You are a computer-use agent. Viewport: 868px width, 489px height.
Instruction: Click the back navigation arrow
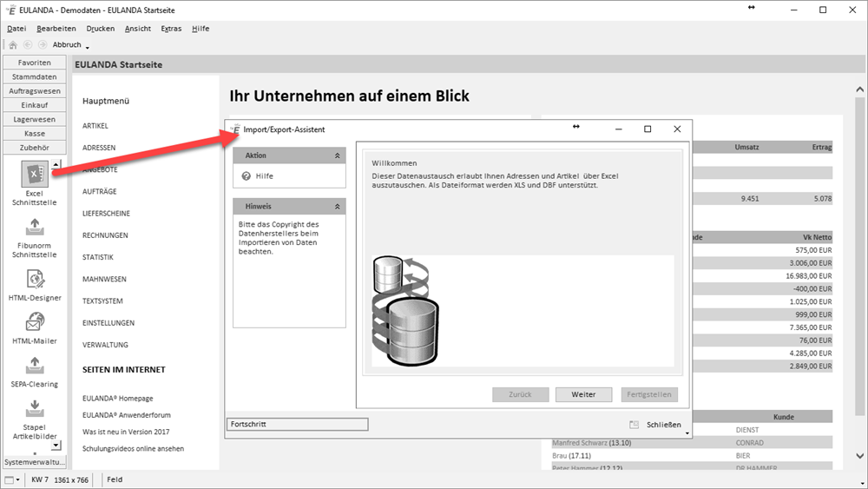pos(28,45)
